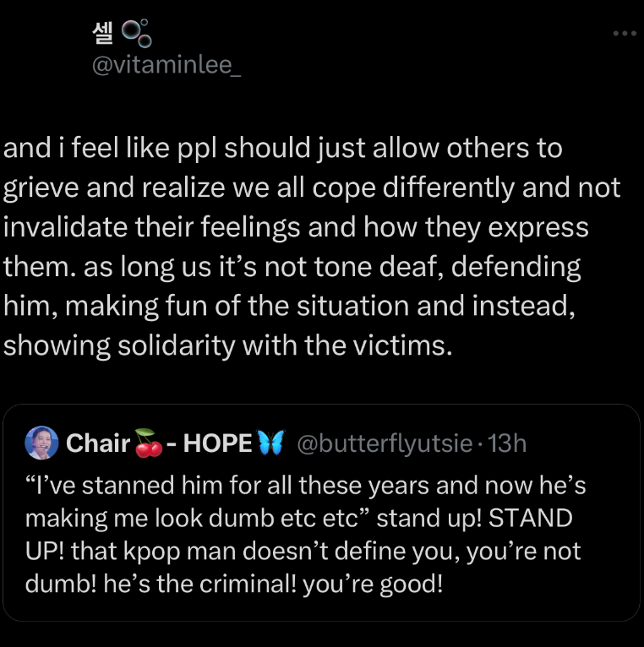Open the quote starting "I've stanned him"

306,487
